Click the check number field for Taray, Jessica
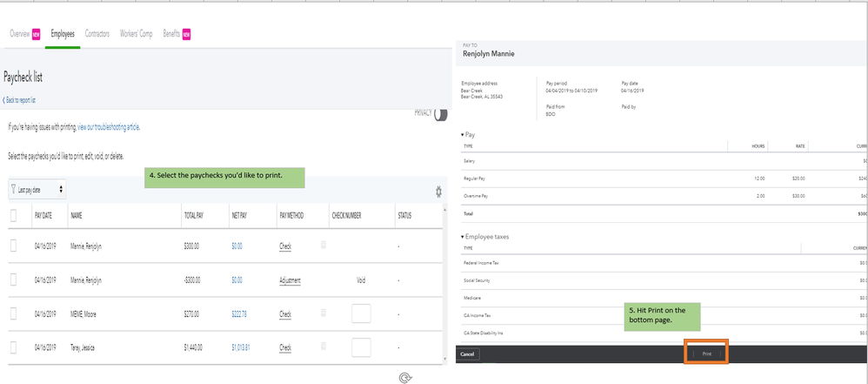 tap(361, 347)
